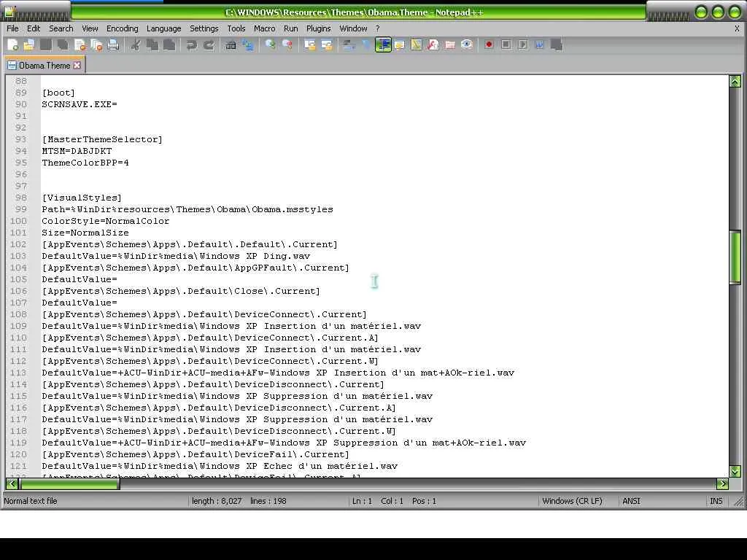Click the macro Playback icon
The height and width of the screenshot is (560, 747).
coord(522,44)
